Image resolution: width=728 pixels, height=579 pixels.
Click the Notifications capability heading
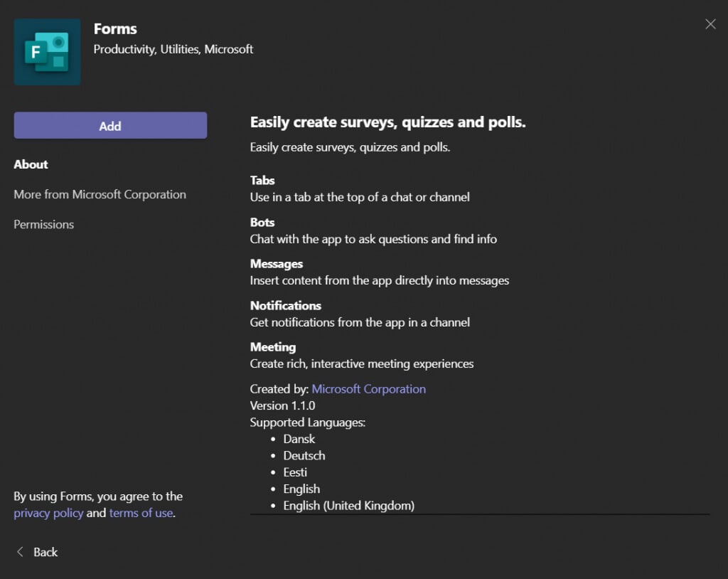(x=286, y=305)
